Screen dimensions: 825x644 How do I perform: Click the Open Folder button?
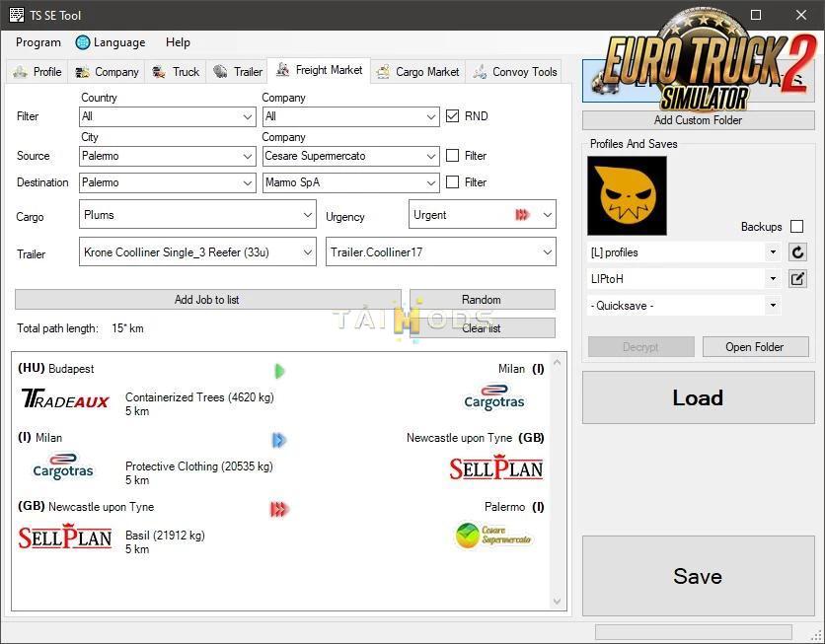756,347
